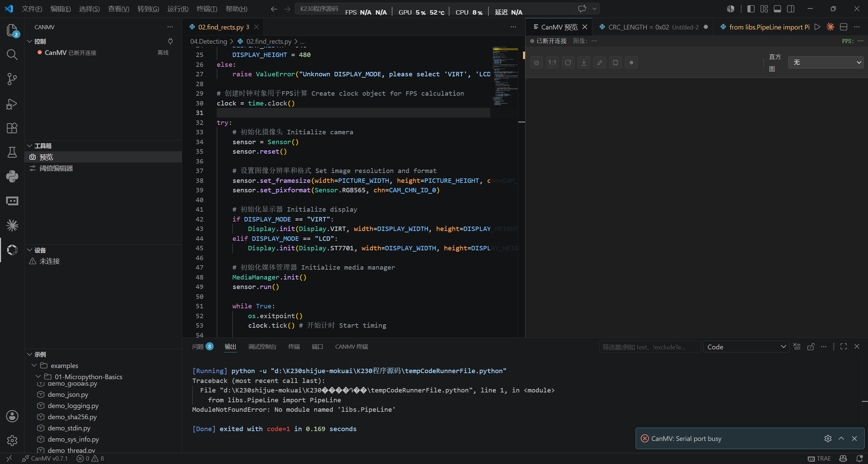The image size is (868, 464).
Task: Open the Code output channel dropdown
Action: 746,347
